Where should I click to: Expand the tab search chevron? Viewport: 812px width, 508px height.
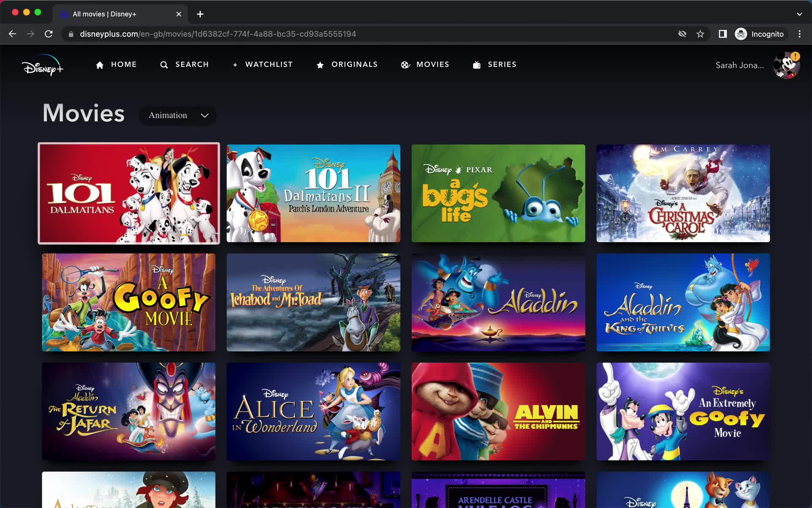tap(799, 14)
